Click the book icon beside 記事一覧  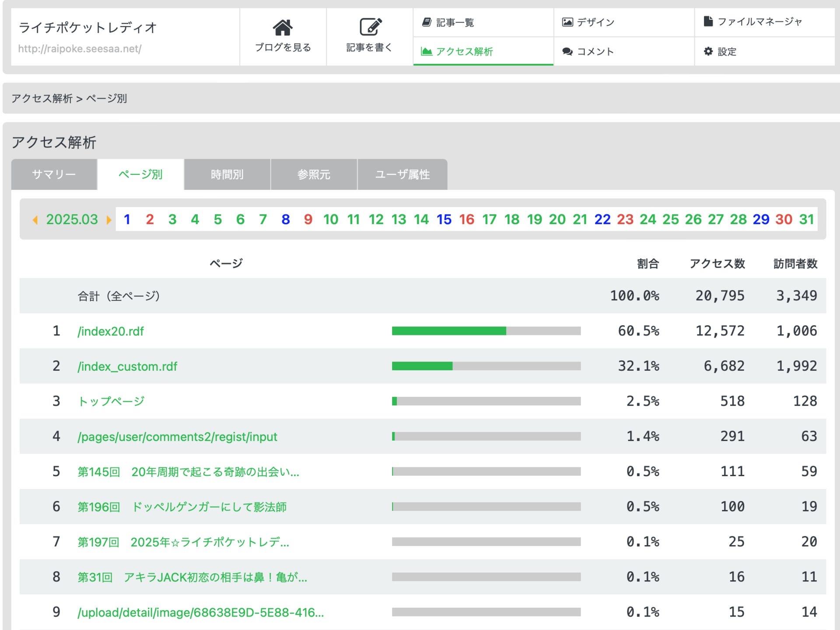(427, 22)
